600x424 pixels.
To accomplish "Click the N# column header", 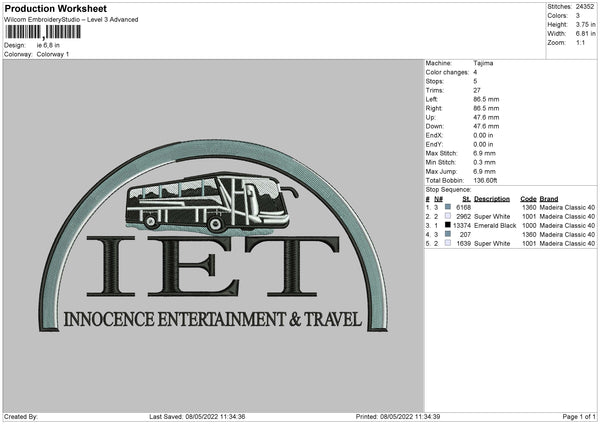I will [438, 199].
